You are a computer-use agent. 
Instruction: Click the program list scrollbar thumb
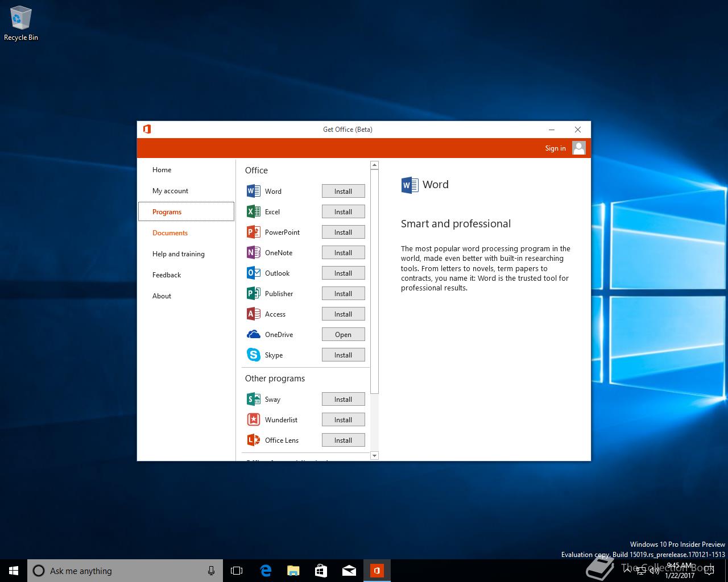pos(374,281)
